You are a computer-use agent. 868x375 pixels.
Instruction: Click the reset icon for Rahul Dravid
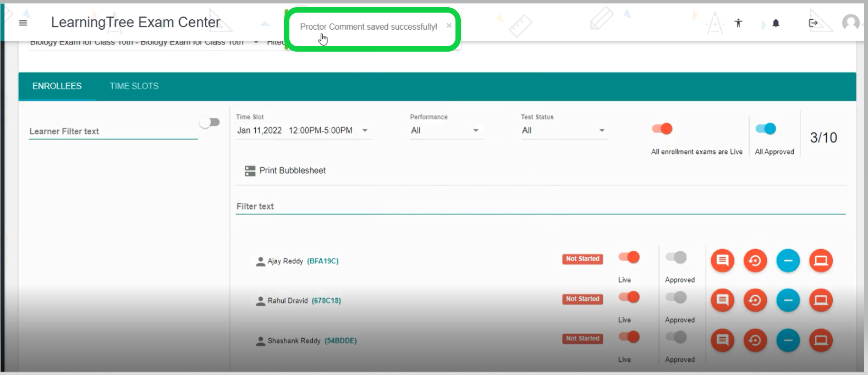click(755, 300)
